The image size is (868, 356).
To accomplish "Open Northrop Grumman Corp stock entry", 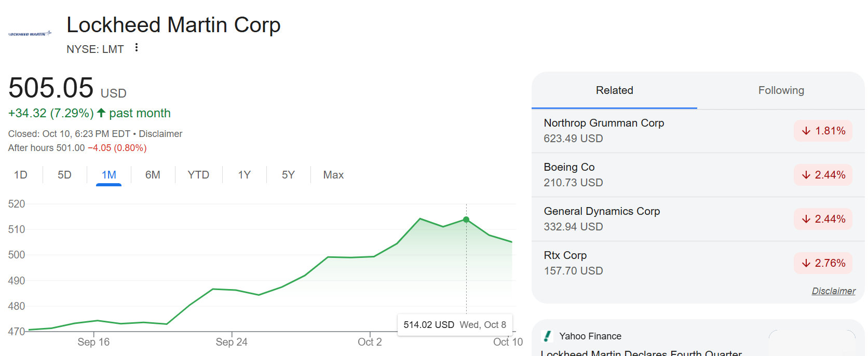I will pyautogui.click(x=604, y=124).
